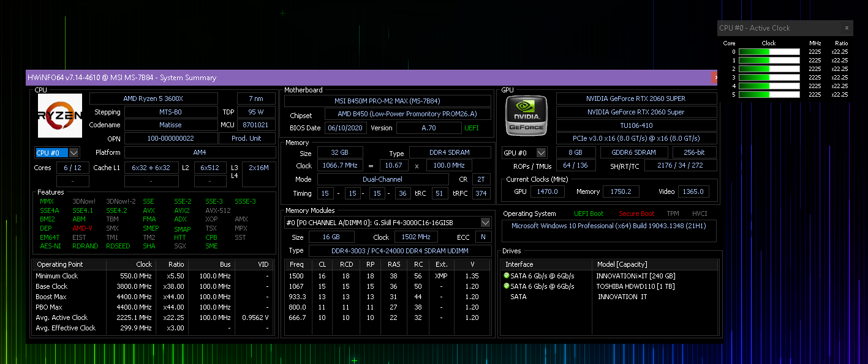Select the Operating Point column header

[x=69, y=265]
